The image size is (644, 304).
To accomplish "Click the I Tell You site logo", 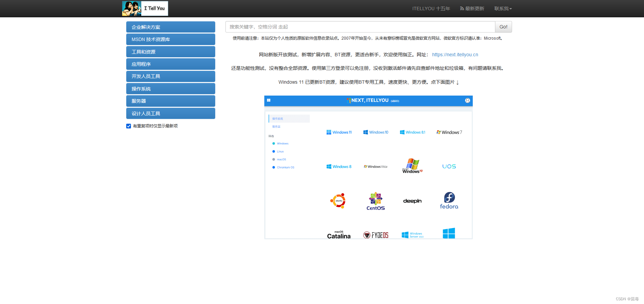I will (x=145, y=8).
